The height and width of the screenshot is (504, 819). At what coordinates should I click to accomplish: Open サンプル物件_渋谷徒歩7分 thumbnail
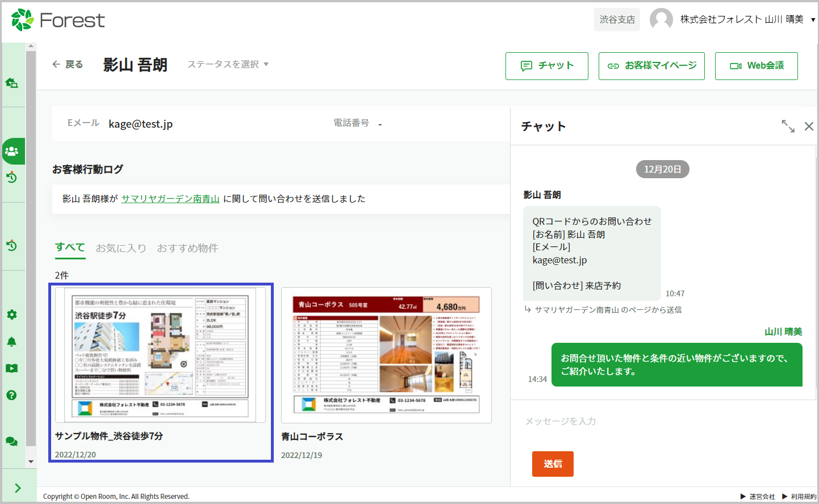coord(160,355)
